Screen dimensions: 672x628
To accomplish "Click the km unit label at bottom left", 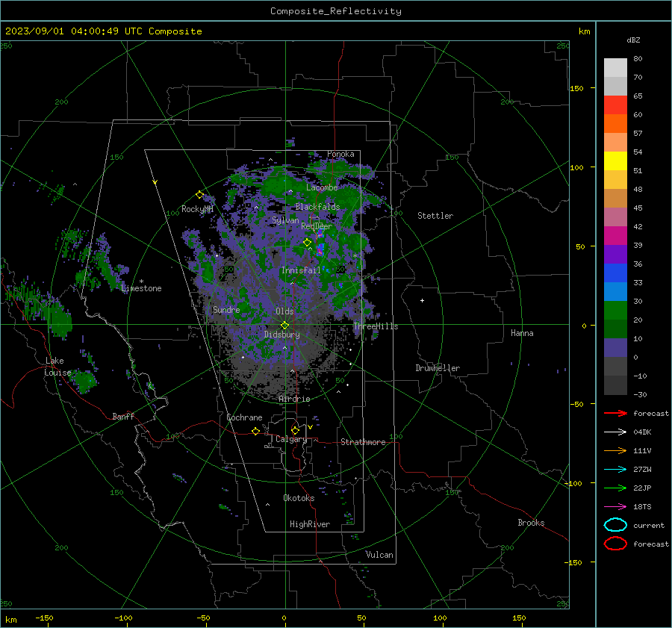I will pyautogui.click(x=11, y=620).
